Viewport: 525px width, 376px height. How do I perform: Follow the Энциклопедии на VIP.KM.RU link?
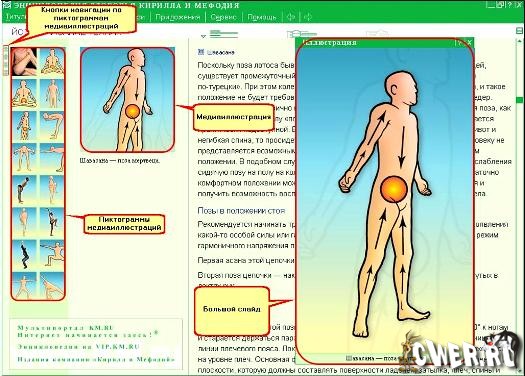pyautogui.click(x=78, y=347)
